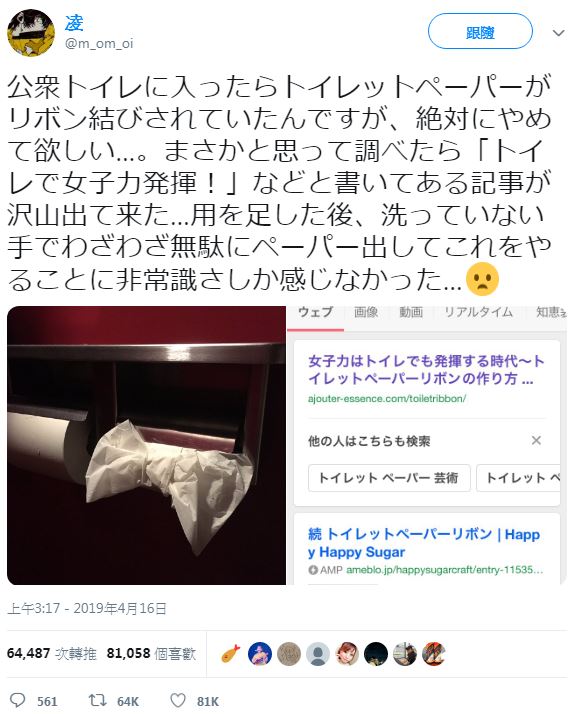Open the orange-haired liker avatar
Image resolution: width=571 pixels, height=714 pixels.
tap(347, 654)
